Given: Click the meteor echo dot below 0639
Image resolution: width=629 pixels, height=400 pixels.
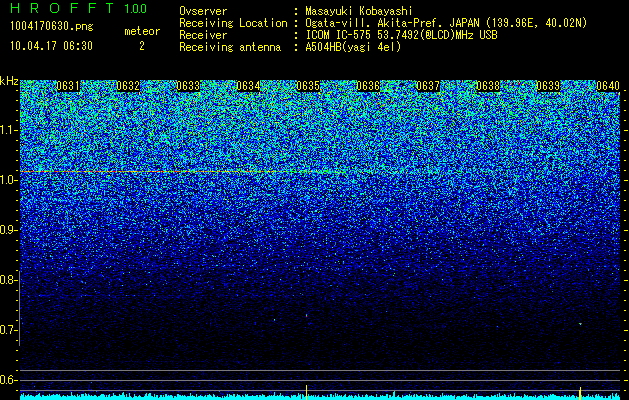Looking at the screenshot, I should [x=580, y=323].
